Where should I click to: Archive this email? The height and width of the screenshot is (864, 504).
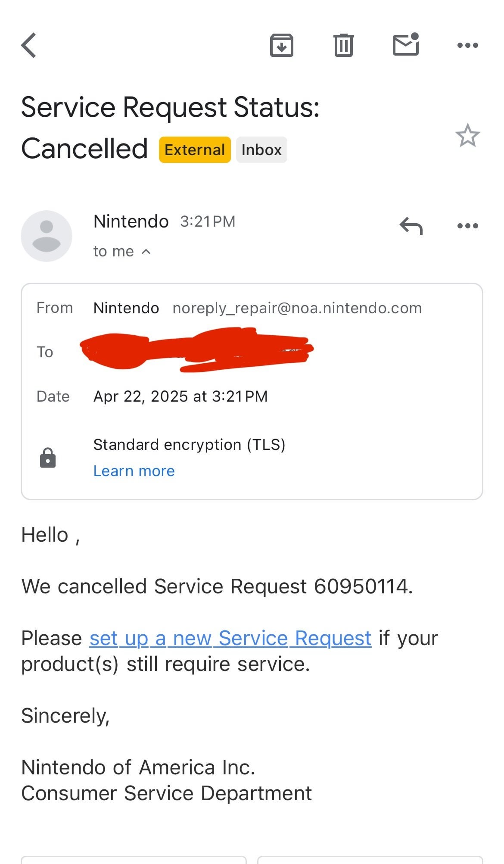tap(282, 45)
